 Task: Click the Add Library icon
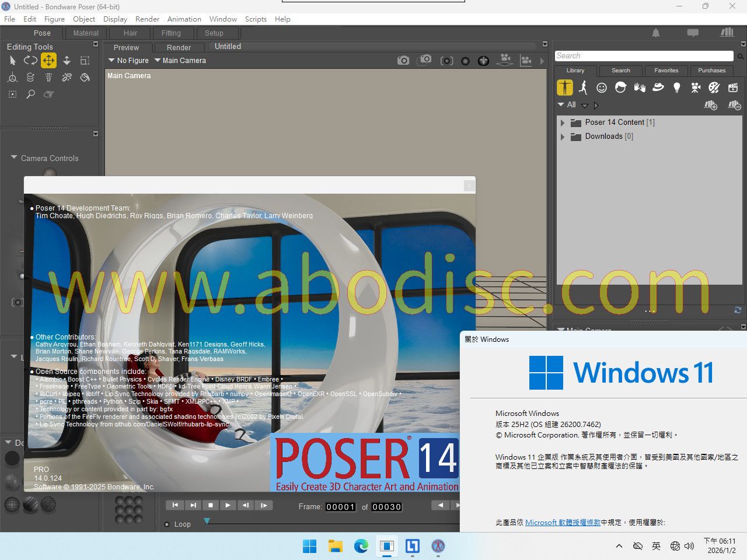(710, 106)
